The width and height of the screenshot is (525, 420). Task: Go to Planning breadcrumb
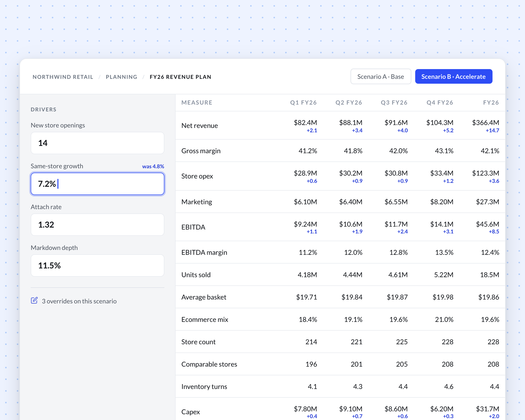click(x=122, y=77)
